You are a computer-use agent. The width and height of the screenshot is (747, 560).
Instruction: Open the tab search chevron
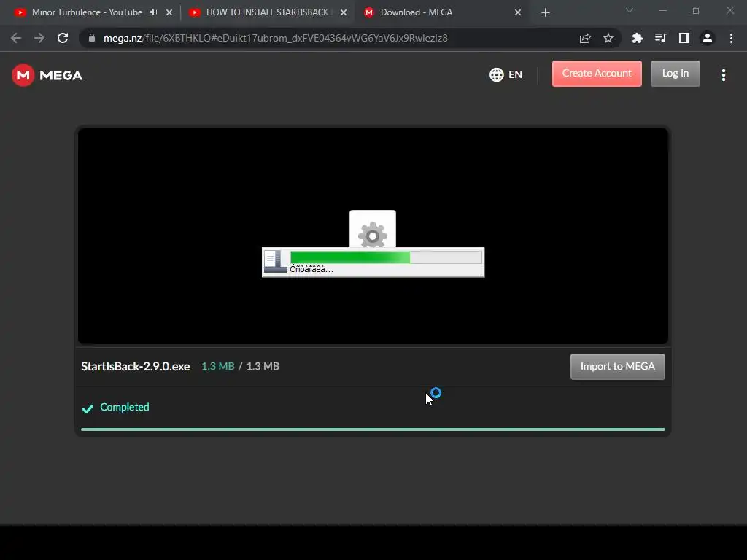630,10
